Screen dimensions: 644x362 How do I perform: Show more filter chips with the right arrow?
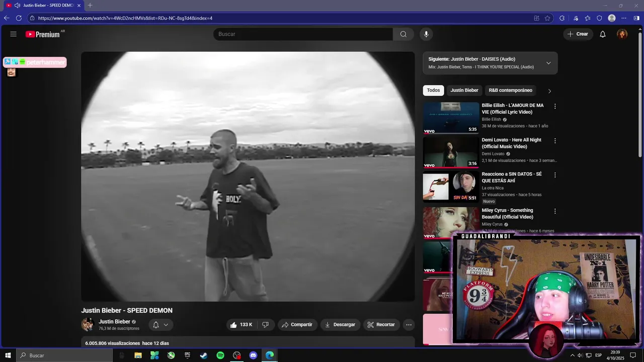(x=549, y=91)
